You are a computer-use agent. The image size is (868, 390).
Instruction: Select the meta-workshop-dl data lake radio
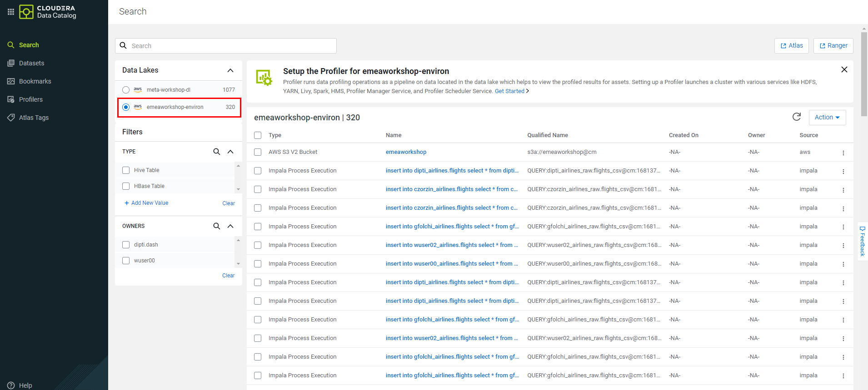(126, 90)
